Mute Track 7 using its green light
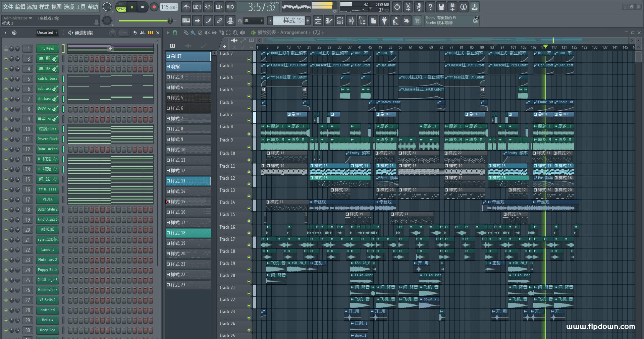Image resolution: width=644 pixels, height=339 pixels. coord(249,120)
